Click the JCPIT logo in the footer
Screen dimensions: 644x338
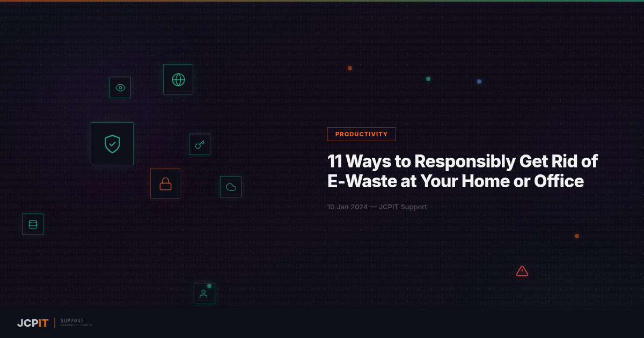32,324
